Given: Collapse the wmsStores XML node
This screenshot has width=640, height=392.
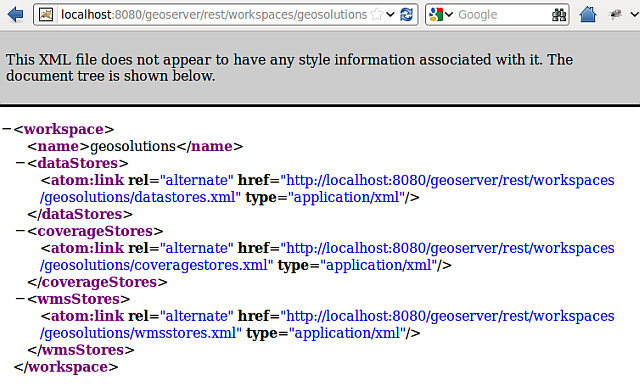Looking at the screenshot, I should (x=20, y=298).
